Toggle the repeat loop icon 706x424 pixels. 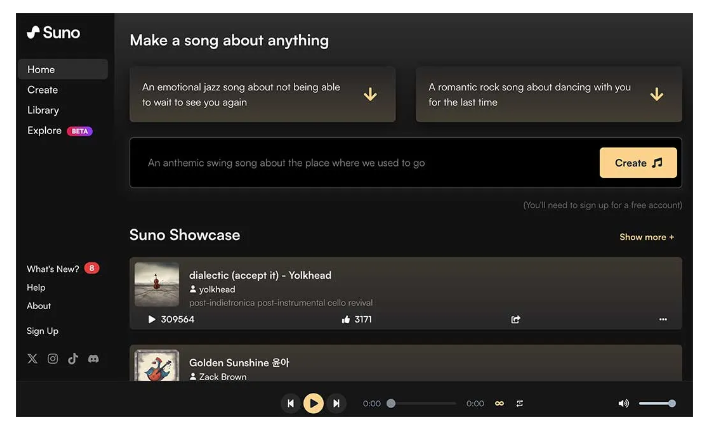(x=520, y=403)
